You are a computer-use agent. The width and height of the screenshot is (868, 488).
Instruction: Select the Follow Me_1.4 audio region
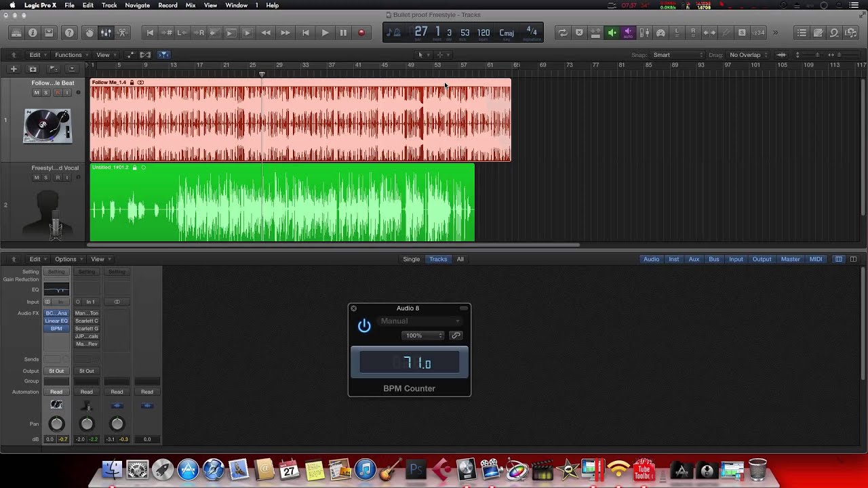click(300, 120)
